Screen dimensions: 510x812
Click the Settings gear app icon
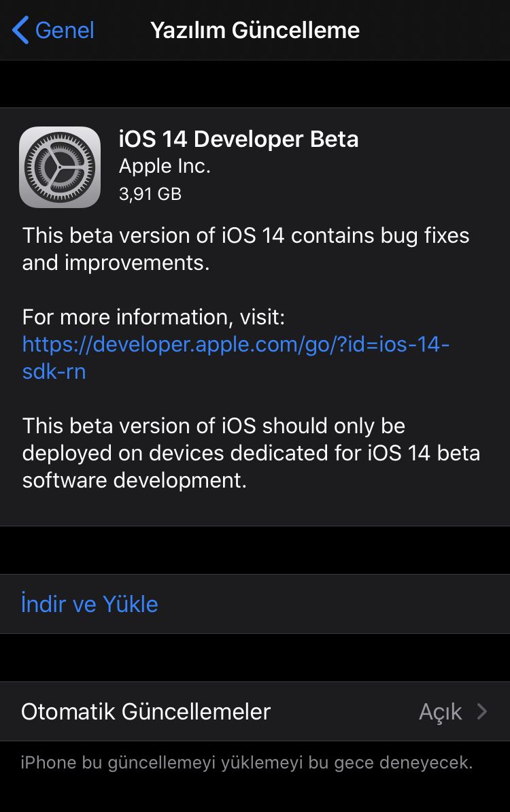[x=60, y=167]
